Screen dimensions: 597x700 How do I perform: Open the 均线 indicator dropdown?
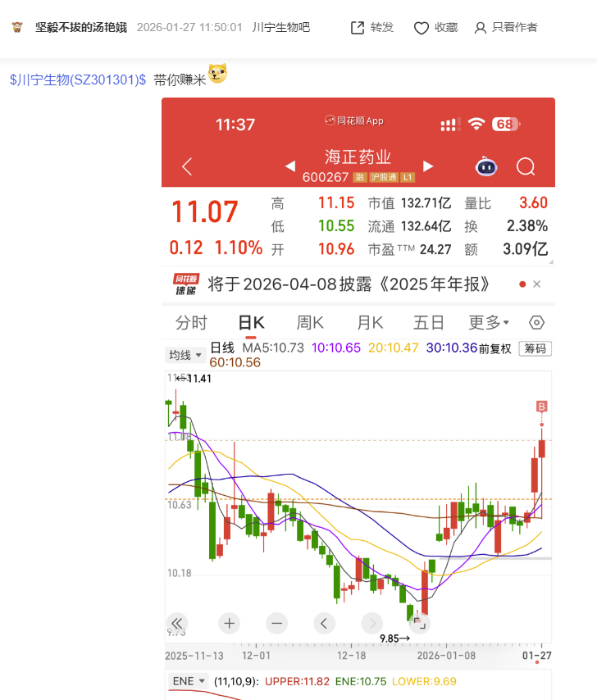point(185,355)
